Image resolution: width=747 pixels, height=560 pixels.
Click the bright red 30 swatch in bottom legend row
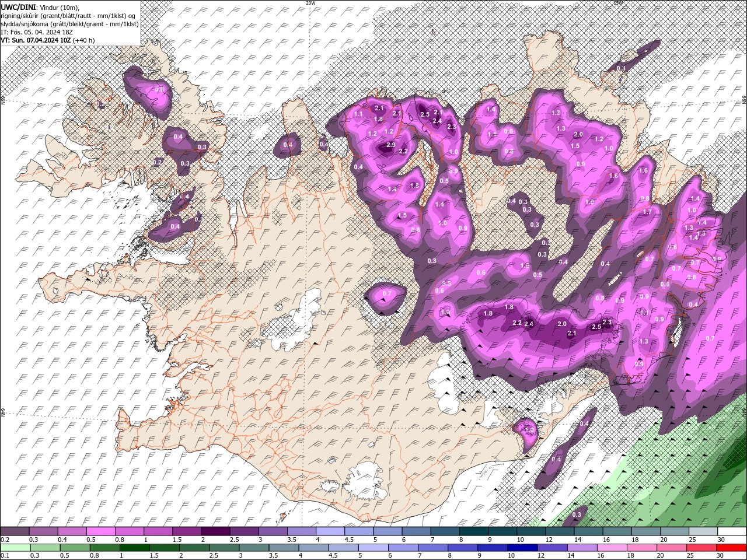(732, 548)
